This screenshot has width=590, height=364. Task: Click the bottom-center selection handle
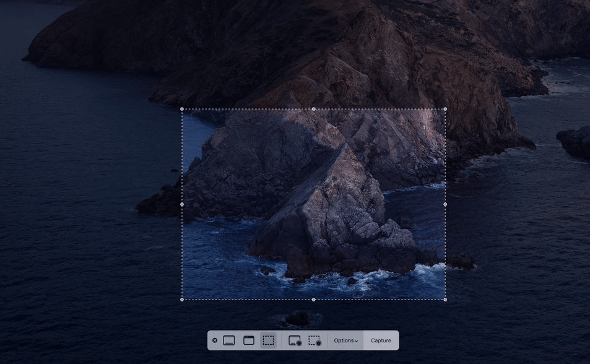pos(313,299)
